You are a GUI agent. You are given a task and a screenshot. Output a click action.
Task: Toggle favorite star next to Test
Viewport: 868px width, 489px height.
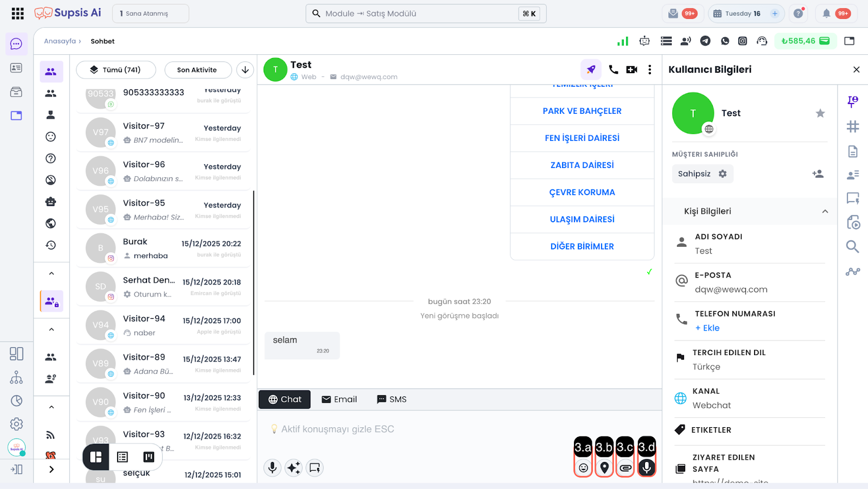click(820, 113)
